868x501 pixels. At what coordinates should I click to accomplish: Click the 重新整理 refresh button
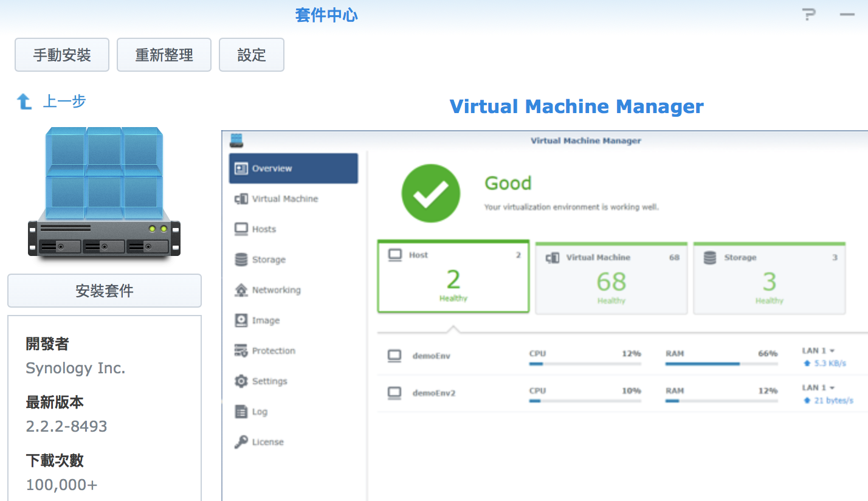click(x=164, y=55)
